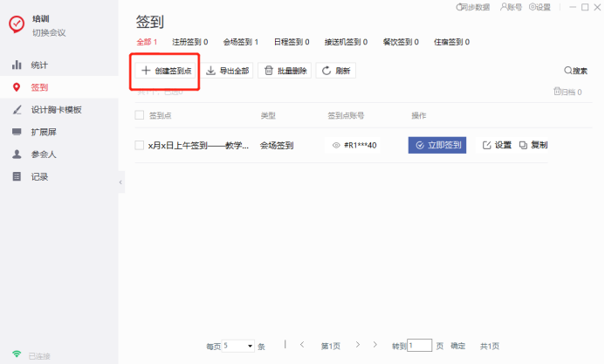605x364 pixels.
Task: Click 立即签到 button
Action: tap(437, 145)
